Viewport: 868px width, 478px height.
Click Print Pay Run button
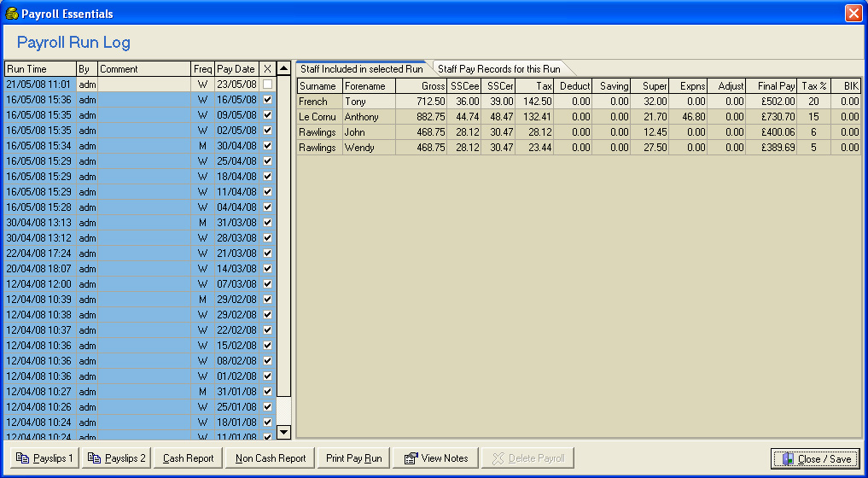[353, 458]
